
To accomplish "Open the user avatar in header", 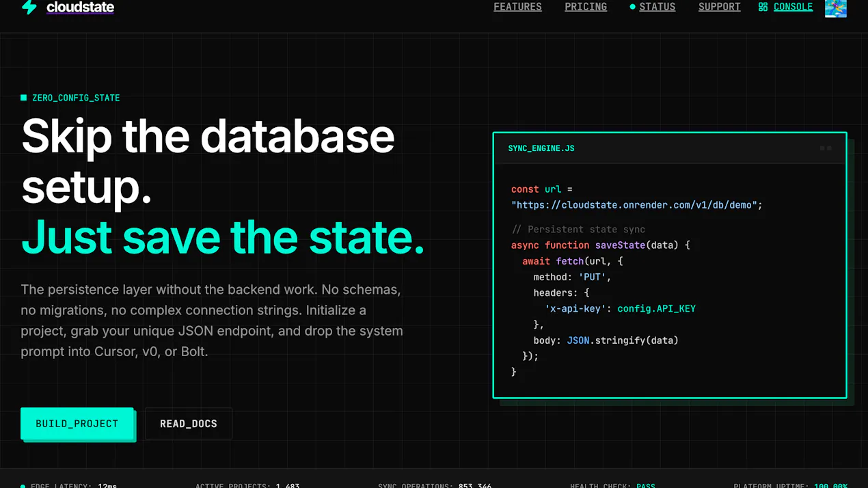I will [835, 8].
